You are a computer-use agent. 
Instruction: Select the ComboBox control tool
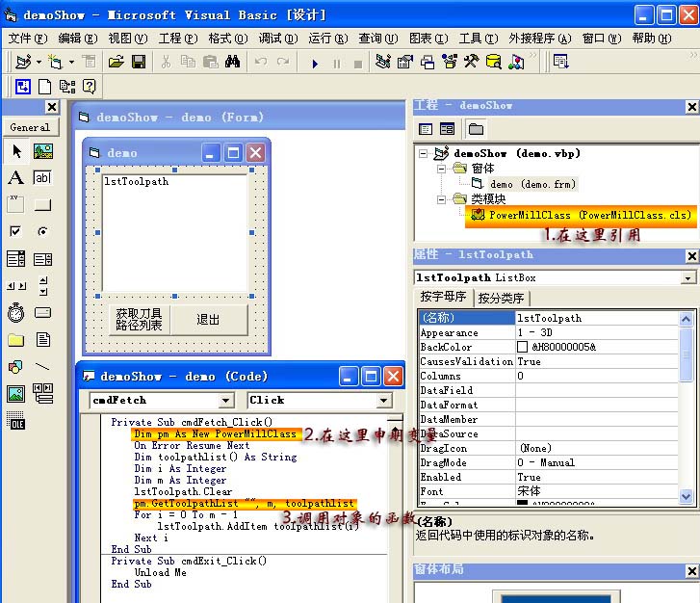(16, 258)
